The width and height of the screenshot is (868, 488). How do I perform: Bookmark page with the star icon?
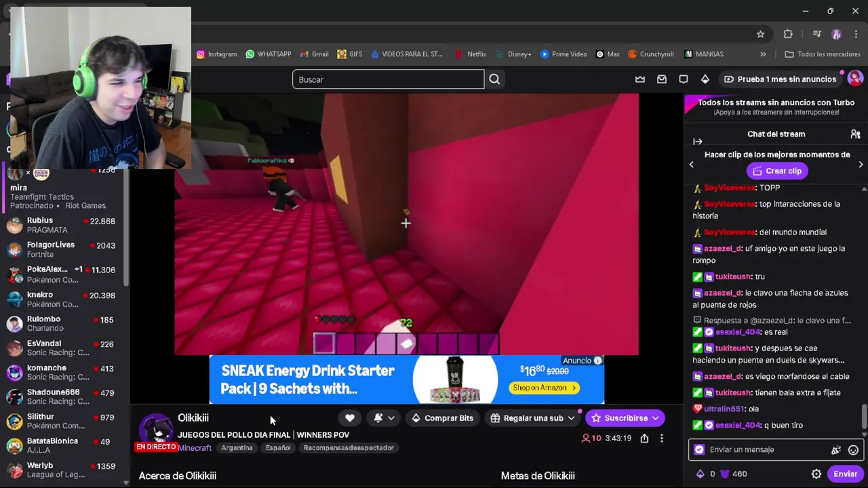point(761,34)
